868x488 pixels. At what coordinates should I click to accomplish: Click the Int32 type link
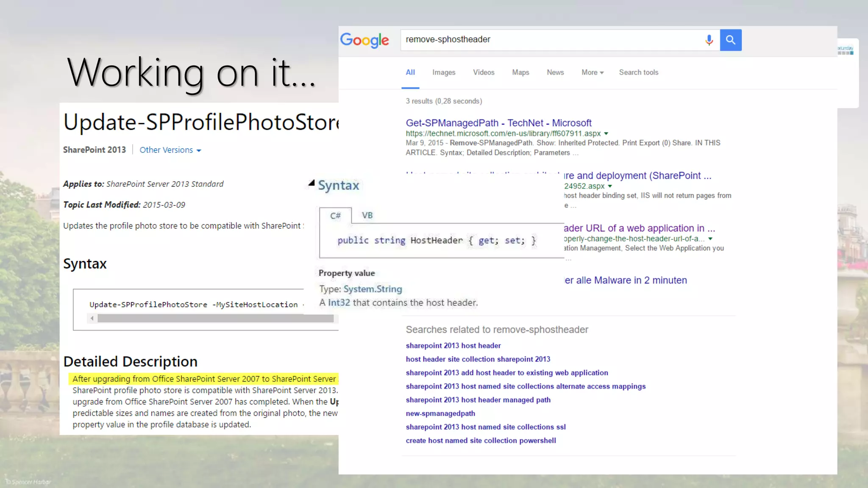[339, 302]
